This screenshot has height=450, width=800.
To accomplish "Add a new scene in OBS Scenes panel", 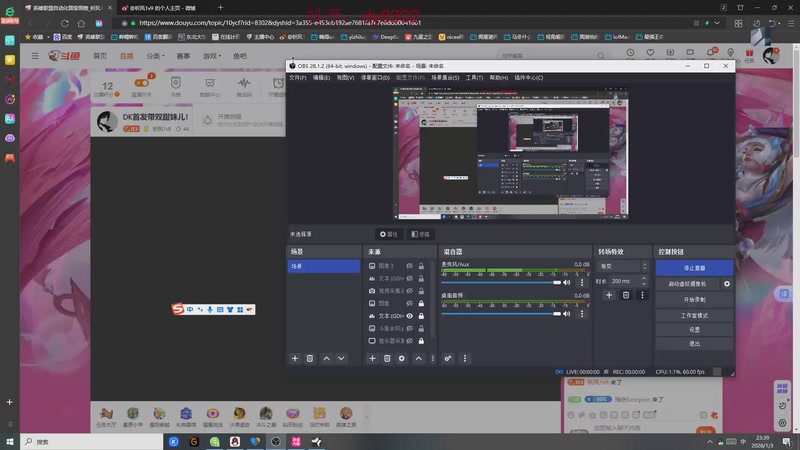I will 295,359.
